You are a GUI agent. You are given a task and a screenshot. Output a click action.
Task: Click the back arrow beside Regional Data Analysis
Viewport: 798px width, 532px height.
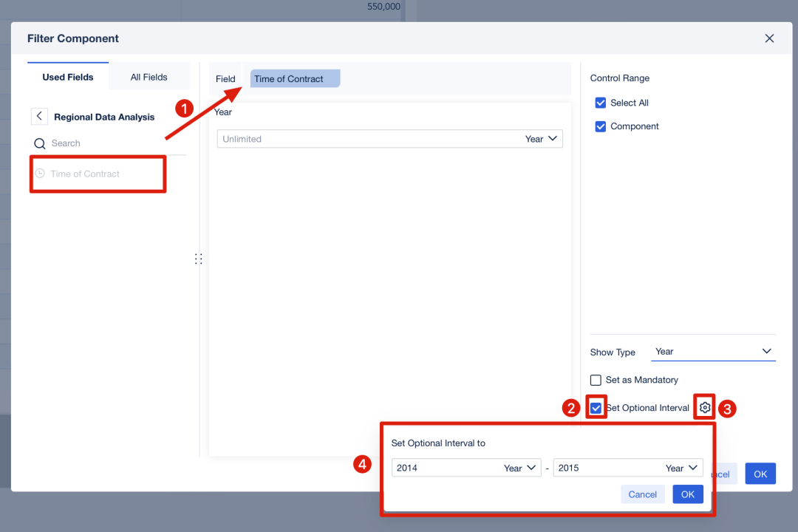[x=39, y=117]
